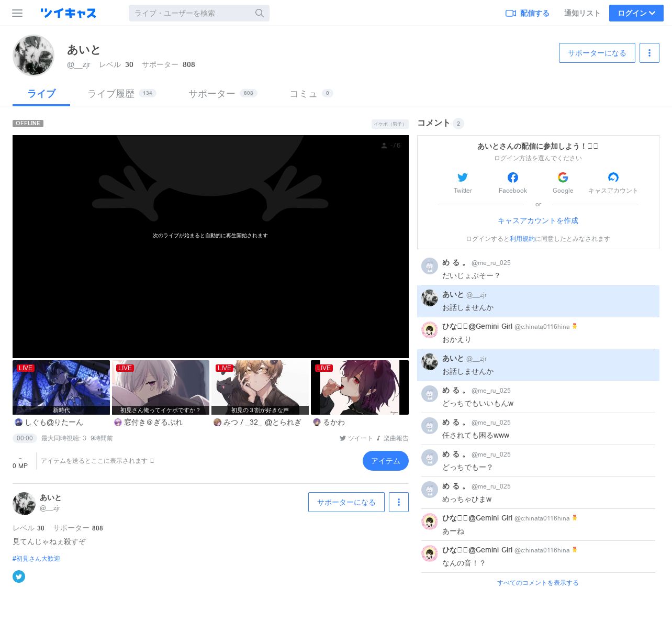This screenshot has height=621, width=672.
Task: Click あいと's small avatar below player
Action: (24, 504)
